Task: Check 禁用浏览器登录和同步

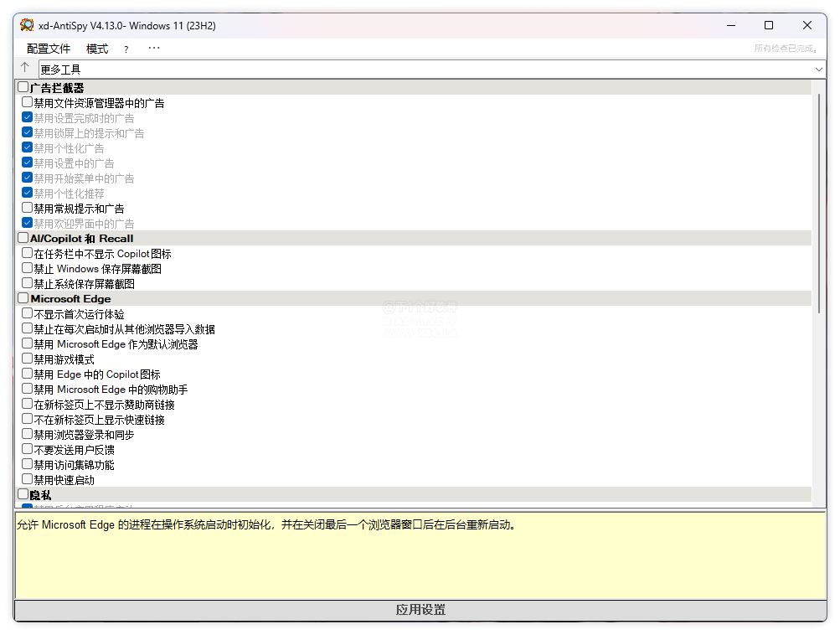Action: 28,433
